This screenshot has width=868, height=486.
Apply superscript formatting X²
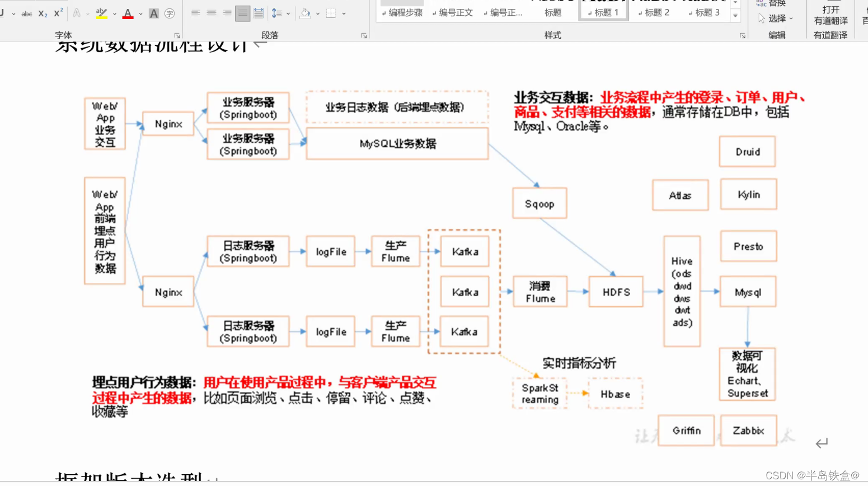tap(58, 13)
